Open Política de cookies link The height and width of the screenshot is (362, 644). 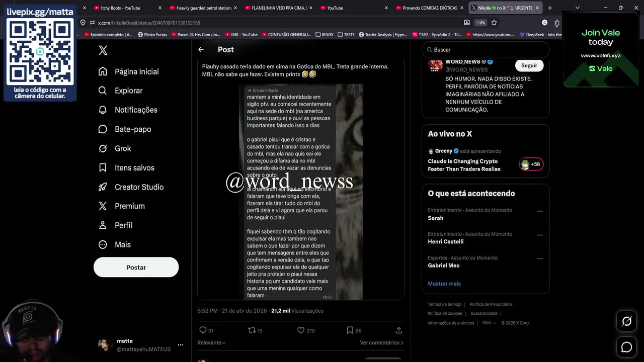click(445, 314)
